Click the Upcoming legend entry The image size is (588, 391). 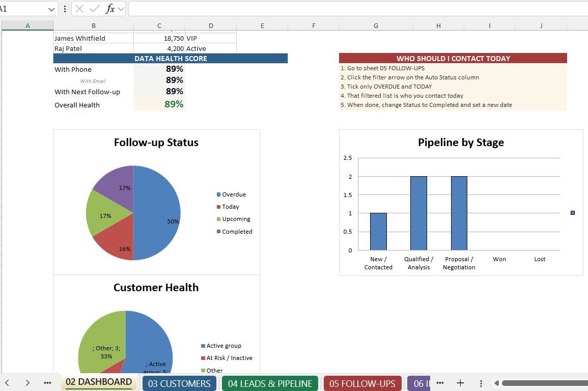(233, 219)
